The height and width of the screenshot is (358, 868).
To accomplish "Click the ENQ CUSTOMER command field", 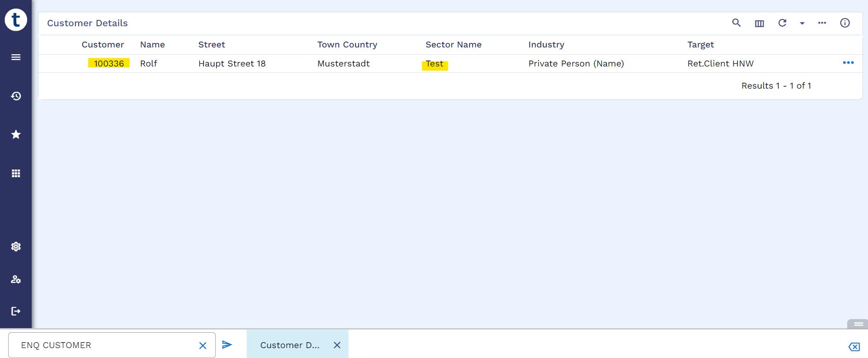I will [x=104, y=345].
